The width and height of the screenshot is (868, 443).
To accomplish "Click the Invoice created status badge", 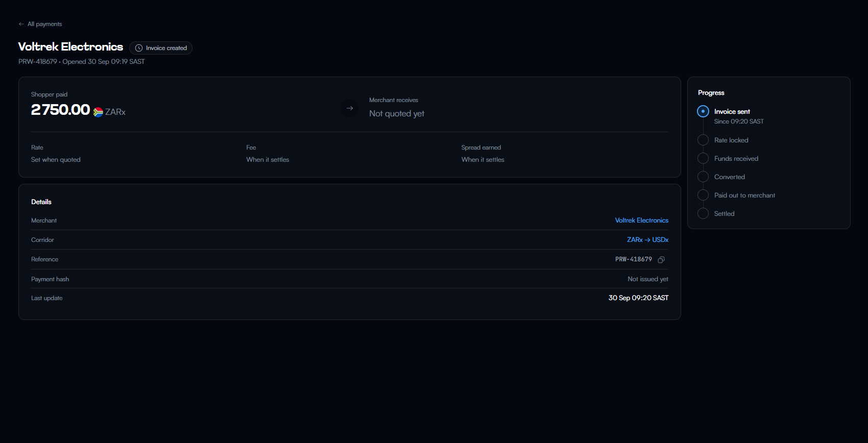I will [x=161, y=48].
